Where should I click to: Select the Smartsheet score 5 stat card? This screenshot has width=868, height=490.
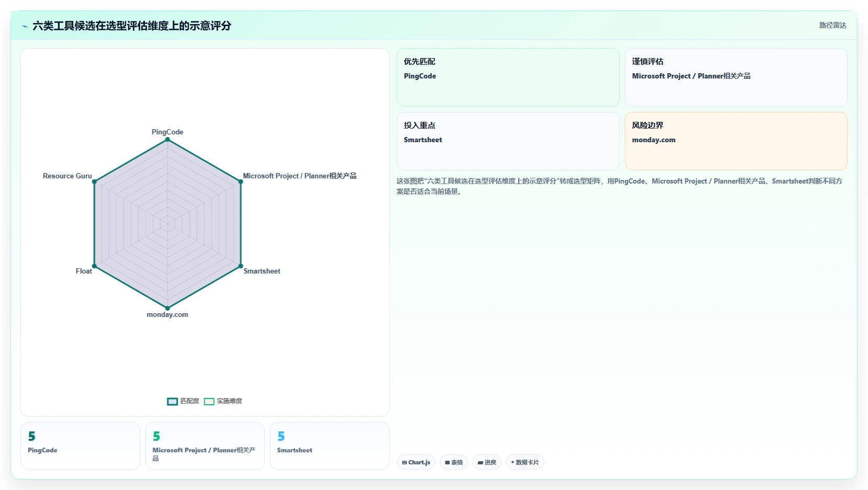point(329,446)
